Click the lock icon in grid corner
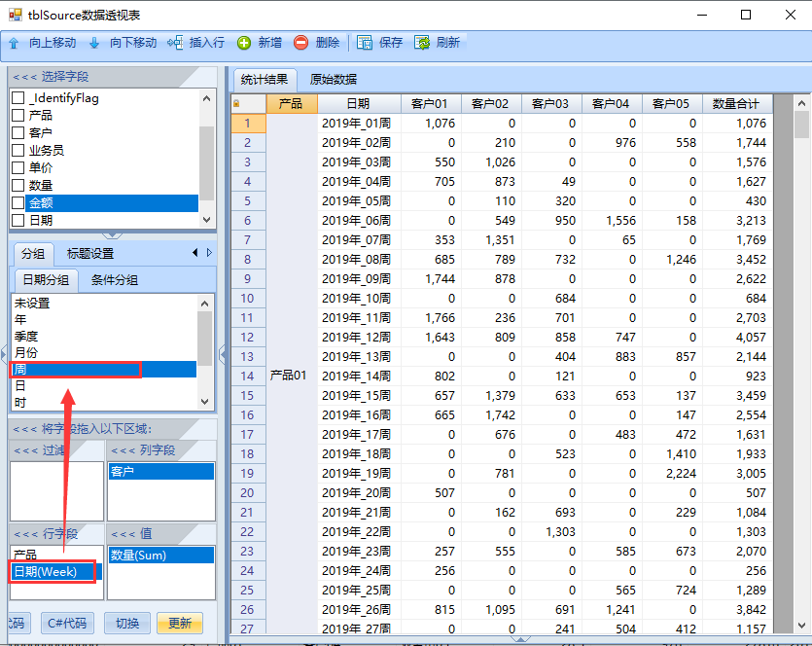This screenshot has height=646, width=812. click(x=236, y=103)
